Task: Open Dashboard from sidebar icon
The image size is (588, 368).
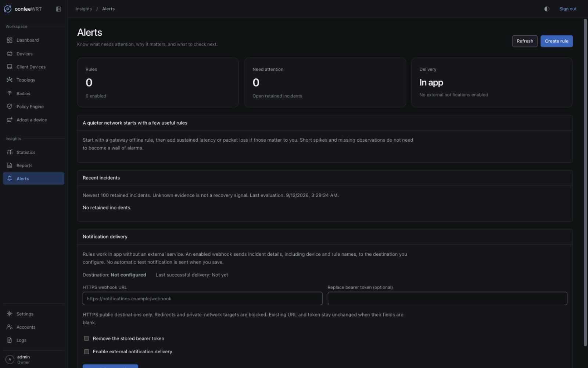Action: [x=10, y=40]
